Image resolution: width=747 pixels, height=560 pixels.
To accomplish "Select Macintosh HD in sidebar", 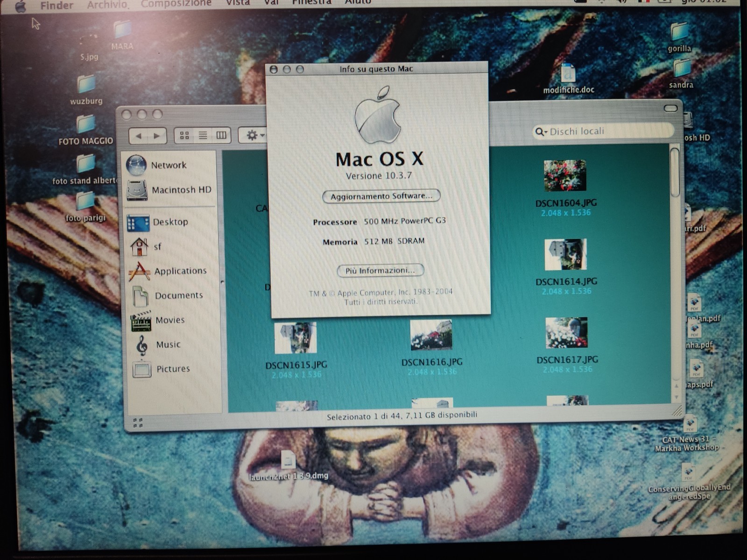I will click(169, 190).
